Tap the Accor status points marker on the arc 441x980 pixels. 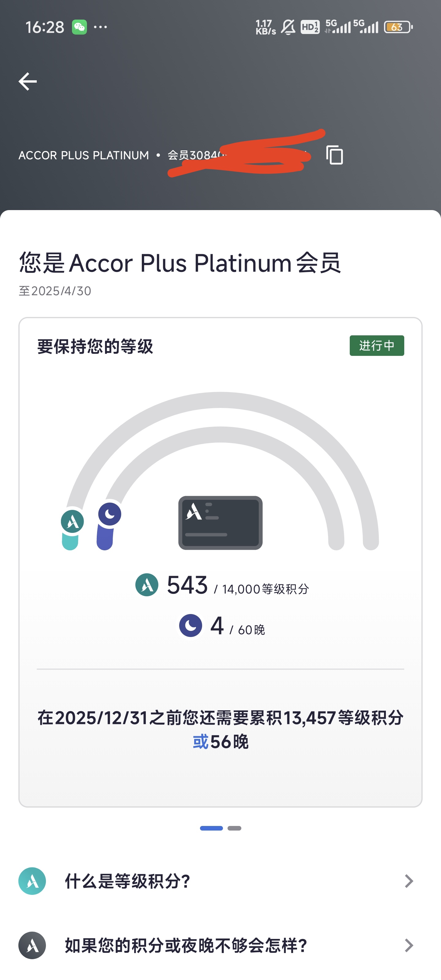coord(72,521)
